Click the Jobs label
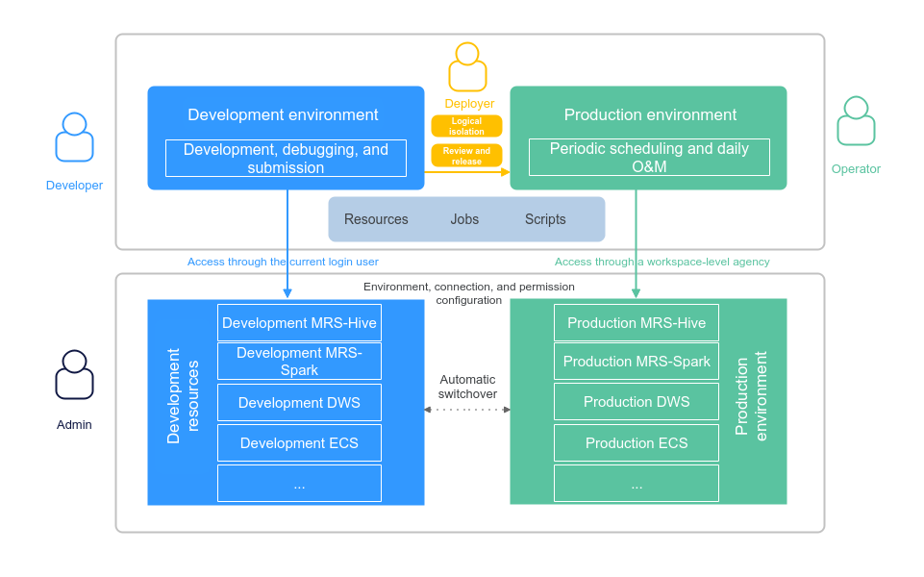924x577 pixels. (x=464, y=219)
